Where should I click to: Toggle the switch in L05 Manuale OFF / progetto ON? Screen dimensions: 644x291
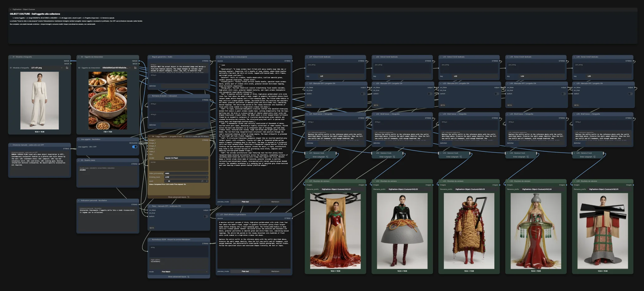pyautogui.click(x=630, y=94)
